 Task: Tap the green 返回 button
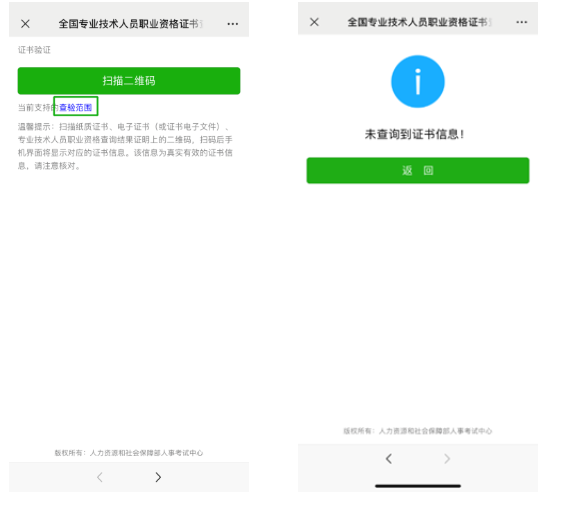click(x=418, y=170)
